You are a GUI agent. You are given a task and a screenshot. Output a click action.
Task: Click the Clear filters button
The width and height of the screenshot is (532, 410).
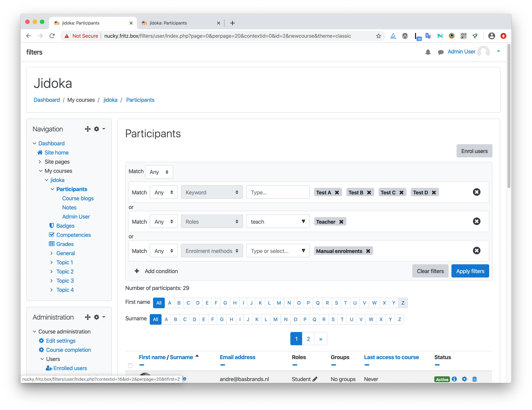click(430, 271)
